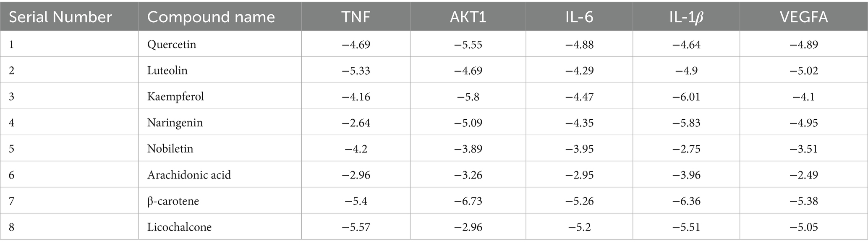Image resolution: width=868 pixels, height=247 pixels.
Task: Select Nobiletin IL-6 value −3.95
Action: [x=579, y=149]
